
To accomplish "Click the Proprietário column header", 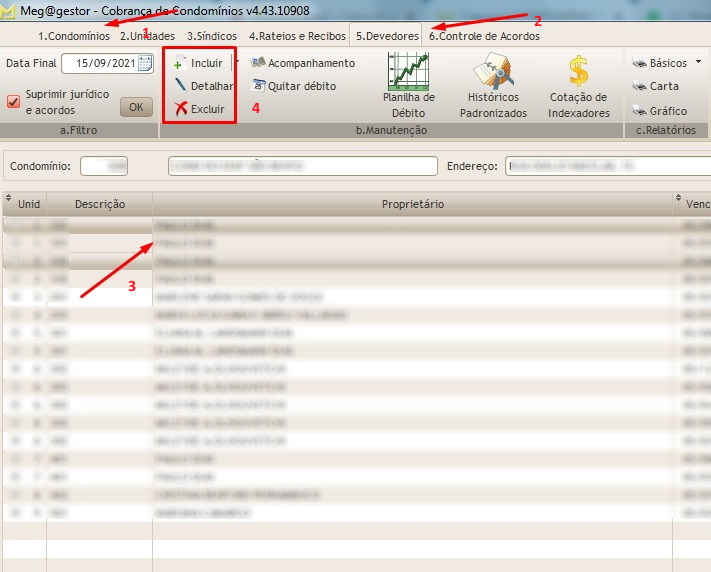I will (x=412, y=204).
